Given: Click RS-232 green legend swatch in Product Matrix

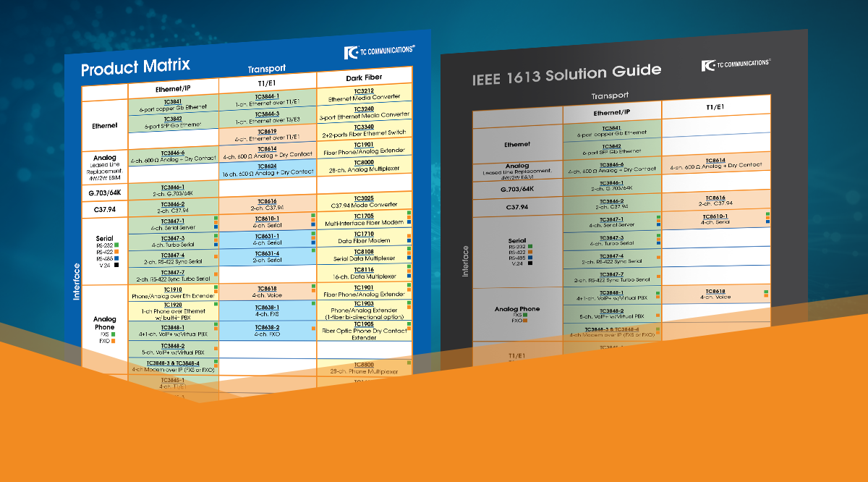Looking at the screenshot, I should 116,246.
